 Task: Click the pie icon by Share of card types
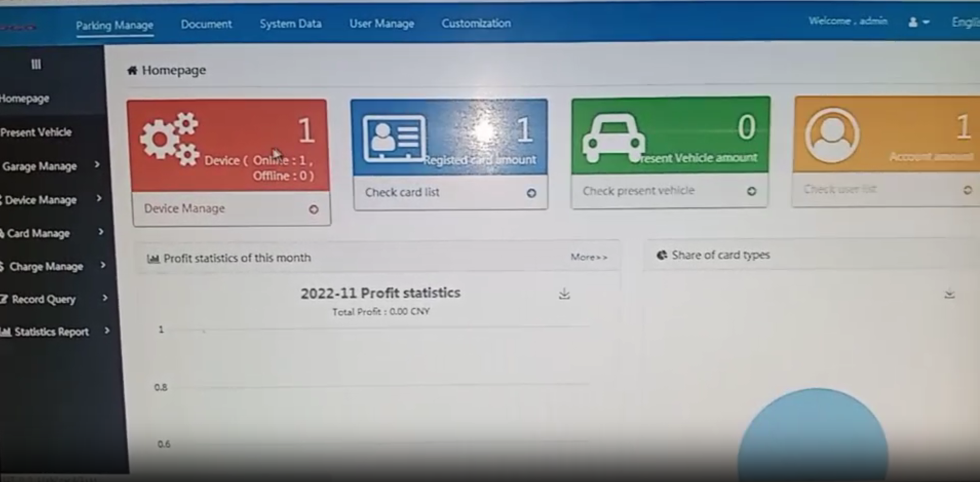click(662, 255)
